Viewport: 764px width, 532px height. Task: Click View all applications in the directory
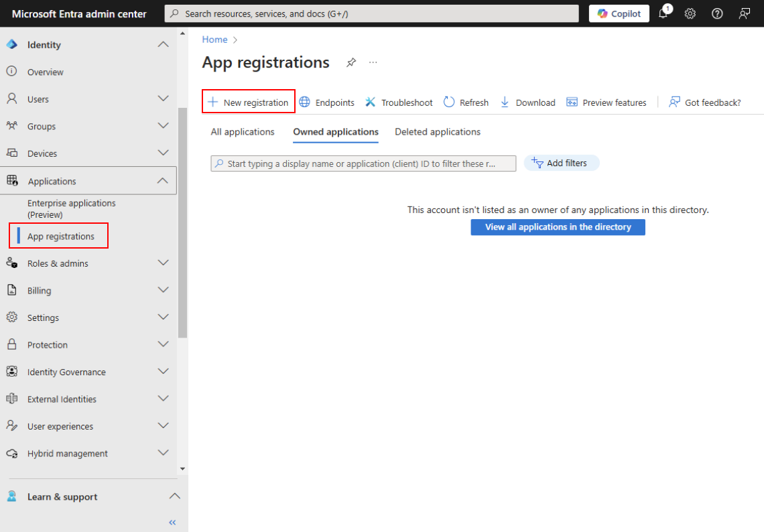(x=558, y=227)
